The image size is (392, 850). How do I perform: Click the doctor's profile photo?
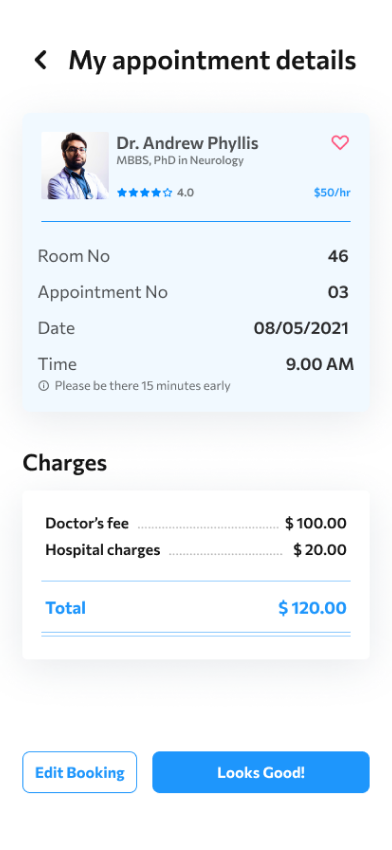point(75,166)
